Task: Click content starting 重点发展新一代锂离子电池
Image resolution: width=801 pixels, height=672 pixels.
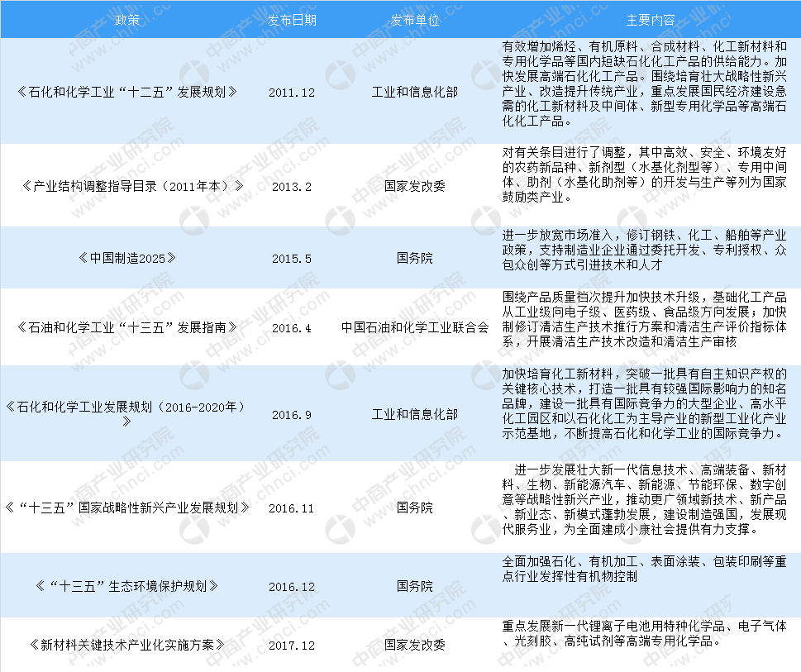Action: [x=644, y=633]
